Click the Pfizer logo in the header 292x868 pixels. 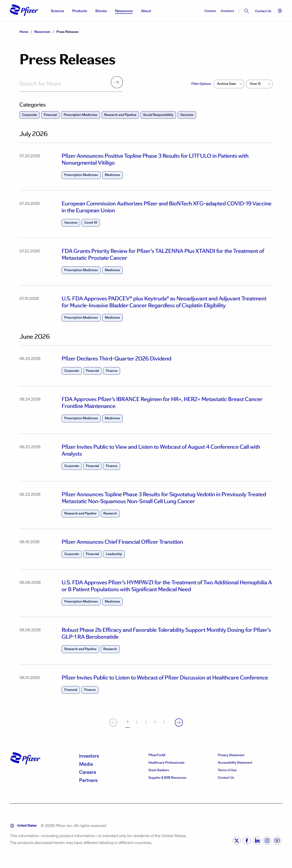(24, 10)
